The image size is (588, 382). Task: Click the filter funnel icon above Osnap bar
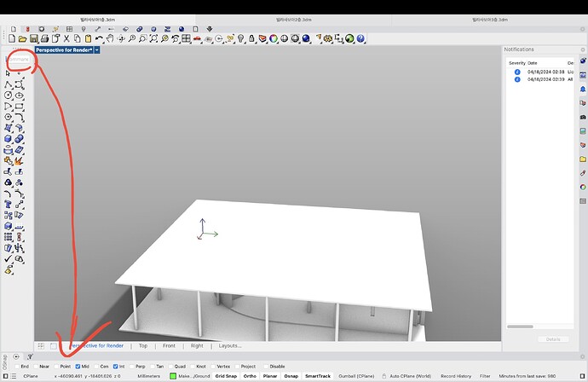click(x=30, y=356)
